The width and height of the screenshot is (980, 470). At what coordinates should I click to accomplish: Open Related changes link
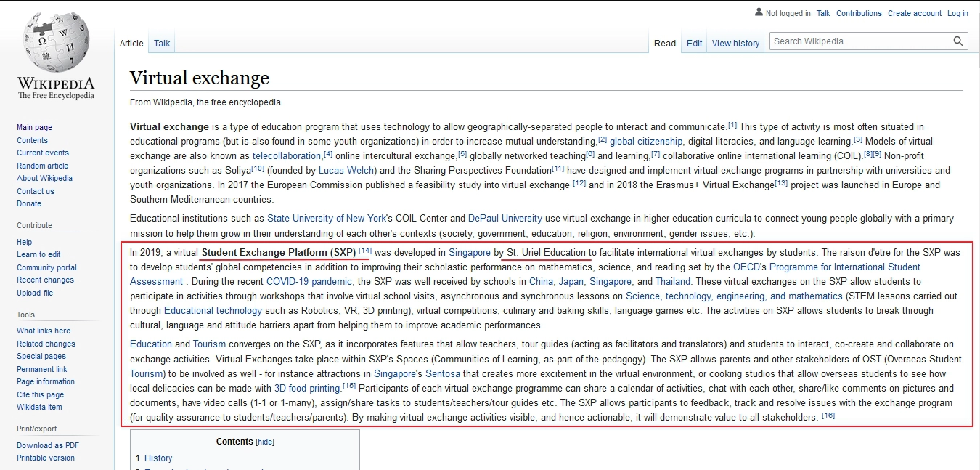coord(46,344)
